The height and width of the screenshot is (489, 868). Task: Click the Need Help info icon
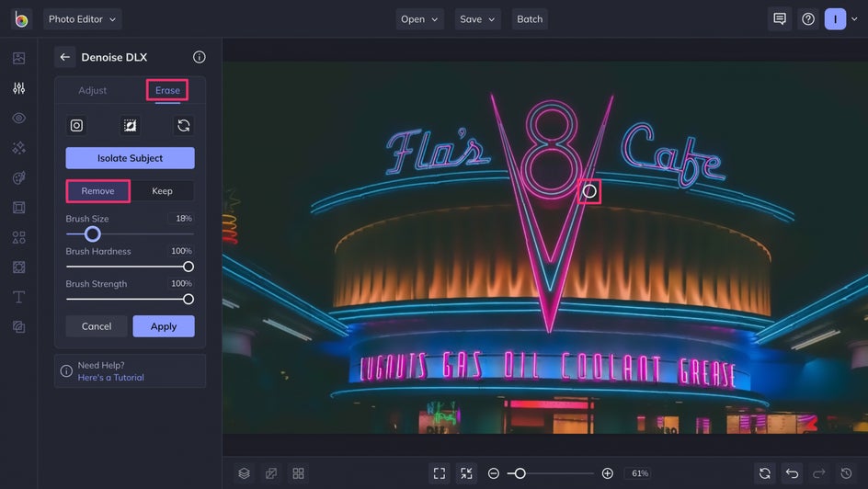[66, 371]
